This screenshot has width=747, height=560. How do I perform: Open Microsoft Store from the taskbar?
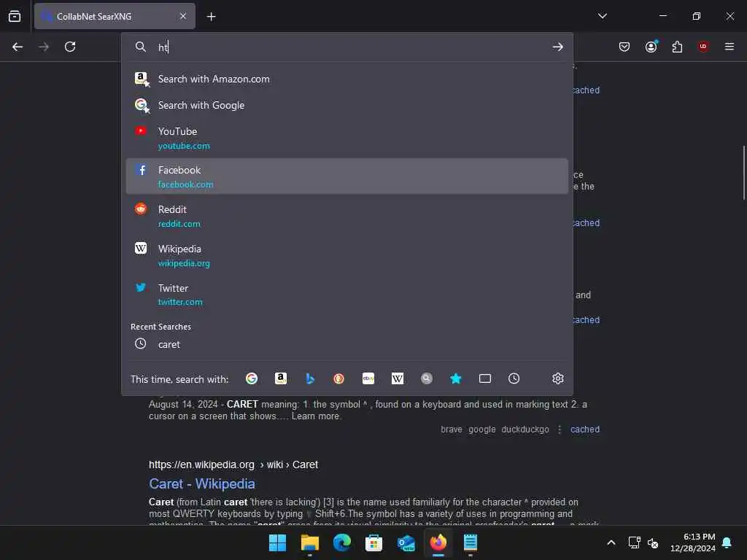click(374, 542)
